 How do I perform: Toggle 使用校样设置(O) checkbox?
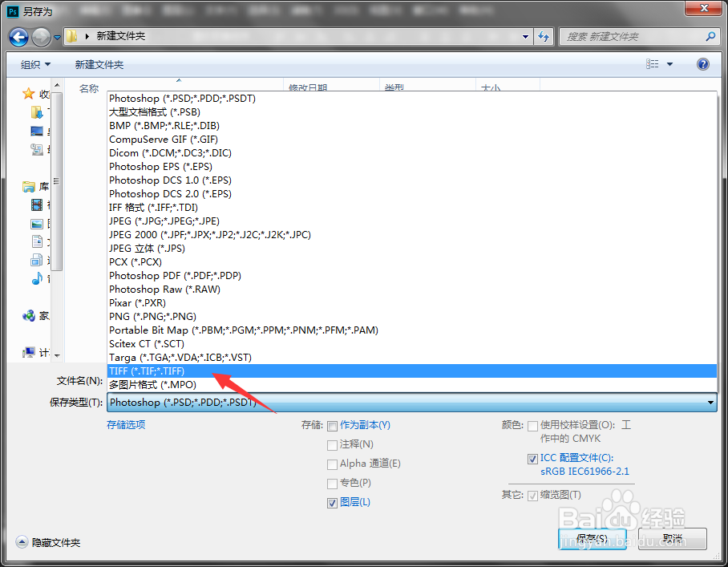tap(532, 426)
